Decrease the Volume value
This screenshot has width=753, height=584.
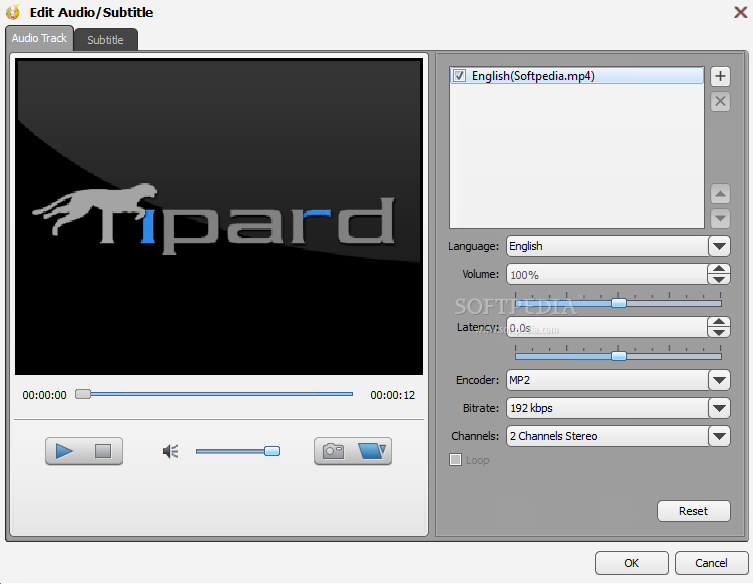[x=719, y=280]
